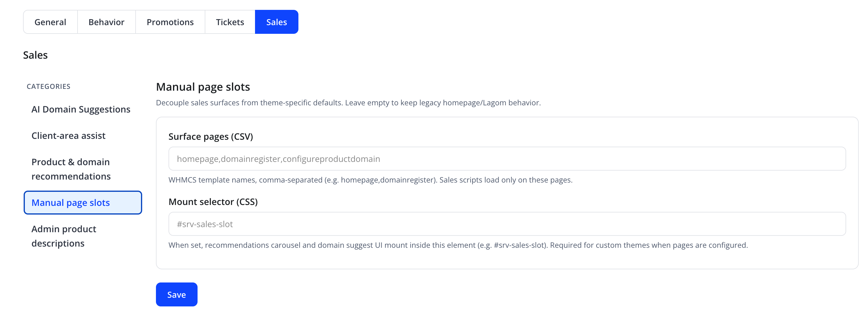Click the 'When set, recommendations carousel' help text
This screenshot has height=313, width=868.
458,245
